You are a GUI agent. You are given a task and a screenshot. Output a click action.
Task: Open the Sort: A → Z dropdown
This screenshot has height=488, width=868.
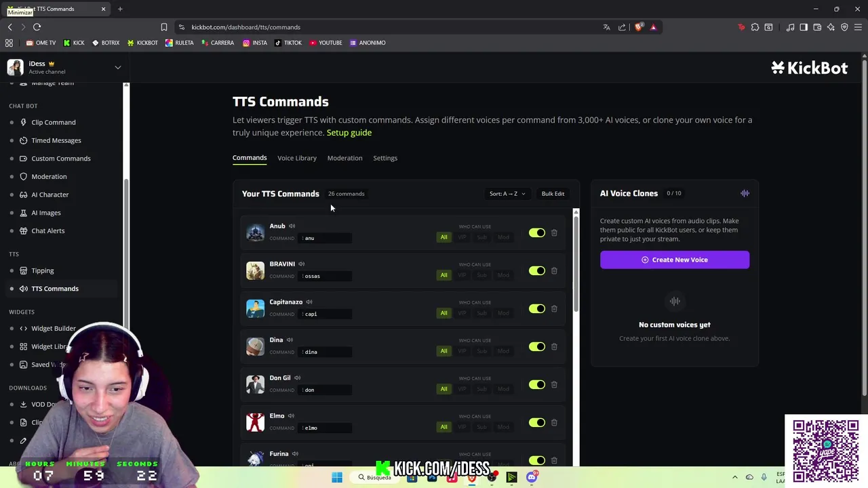[x=507, y=194]
